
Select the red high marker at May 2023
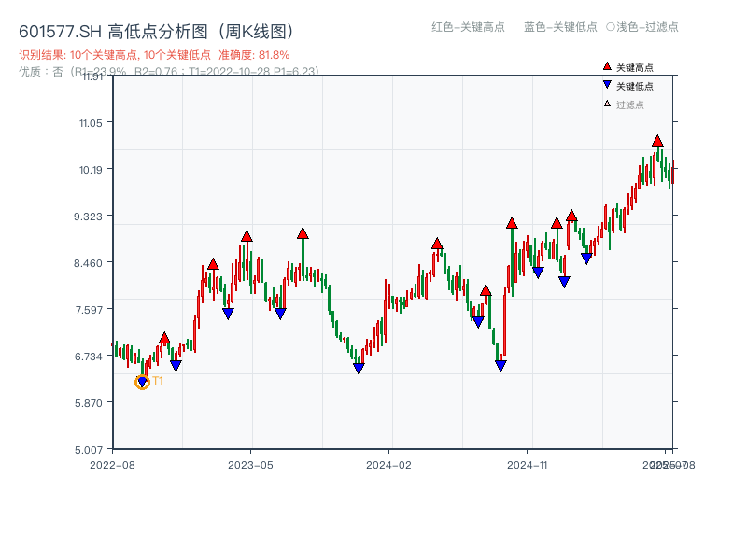tap(247, 236)
